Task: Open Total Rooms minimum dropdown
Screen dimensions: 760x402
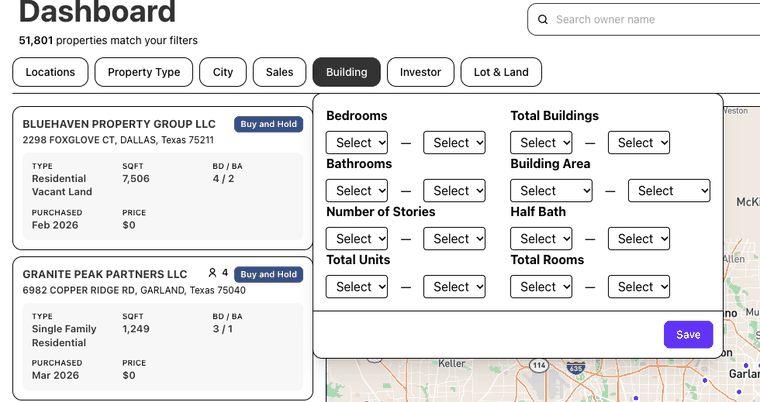Action: [x=541, y=287]
